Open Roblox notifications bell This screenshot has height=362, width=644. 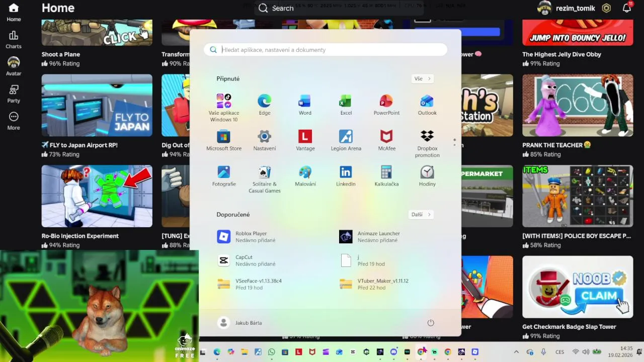[627, 8]
